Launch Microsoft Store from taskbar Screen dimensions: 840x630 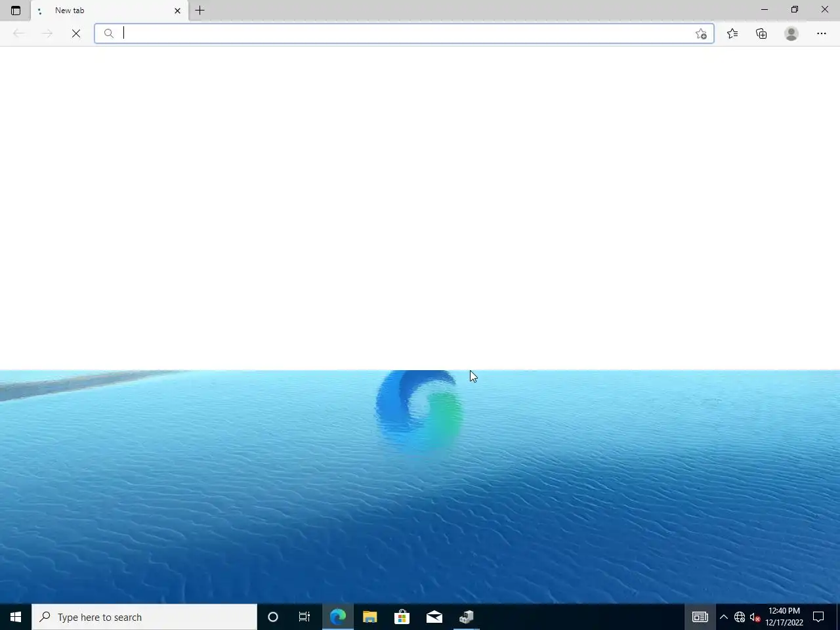402,617
